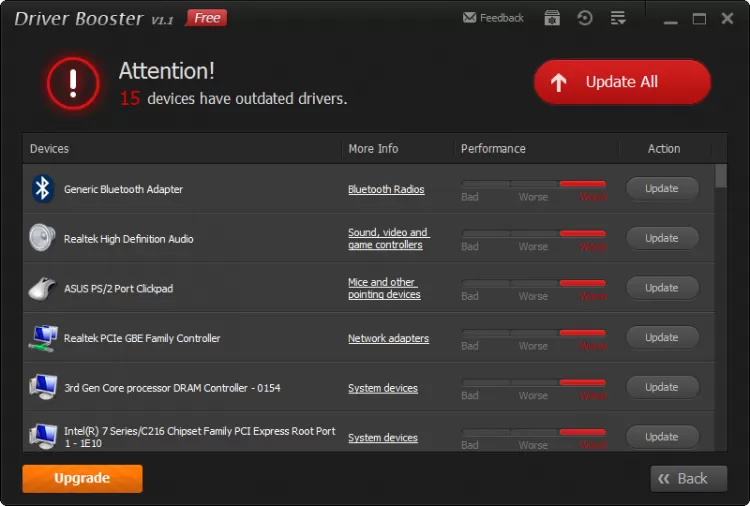Select the ASUS PS/2 Port Clickpad device name
750x506 pixels.
(x=119, y=289)
